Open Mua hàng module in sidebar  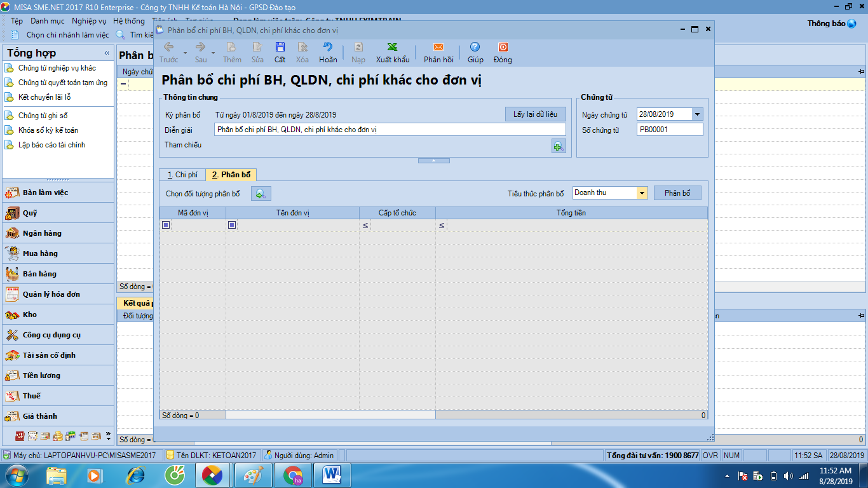coord(58,254)
